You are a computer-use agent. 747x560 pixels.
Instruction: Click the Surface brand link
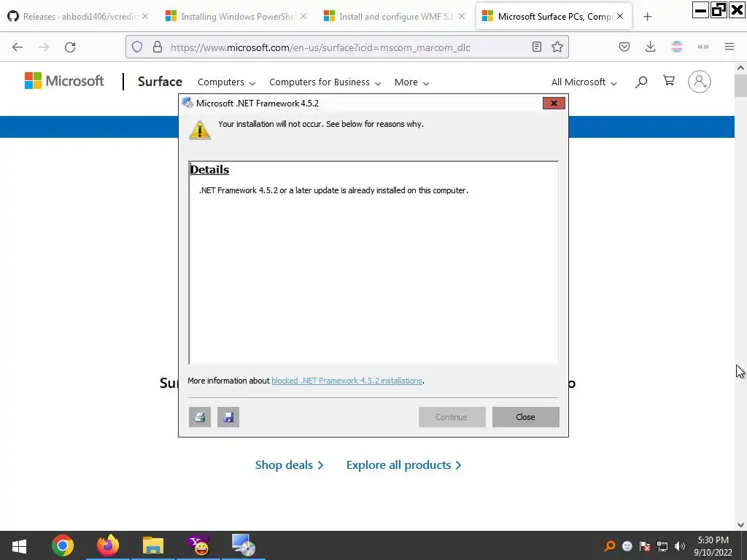[x=160, y=82]
